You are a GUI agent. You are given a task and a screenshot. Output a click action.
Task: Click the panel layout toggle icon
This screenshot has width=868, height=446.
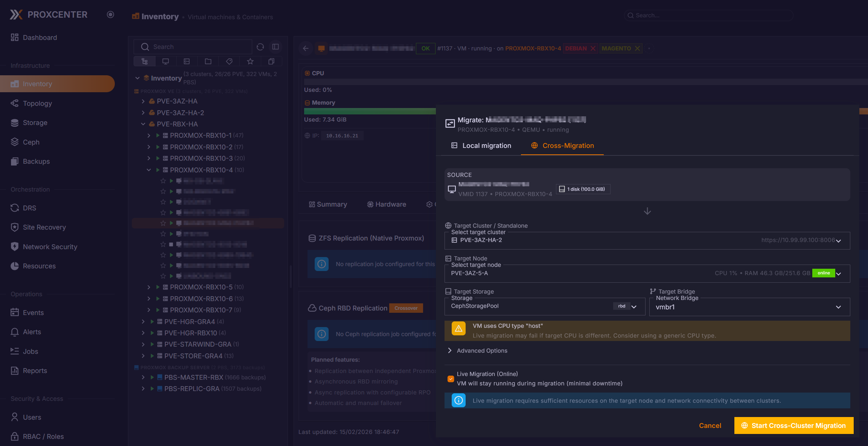point(276,47)
